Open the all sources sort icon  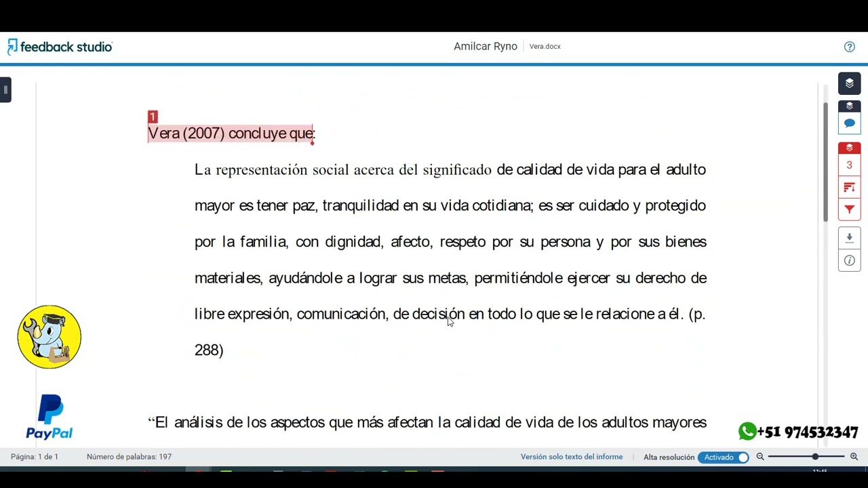point(849,188)
